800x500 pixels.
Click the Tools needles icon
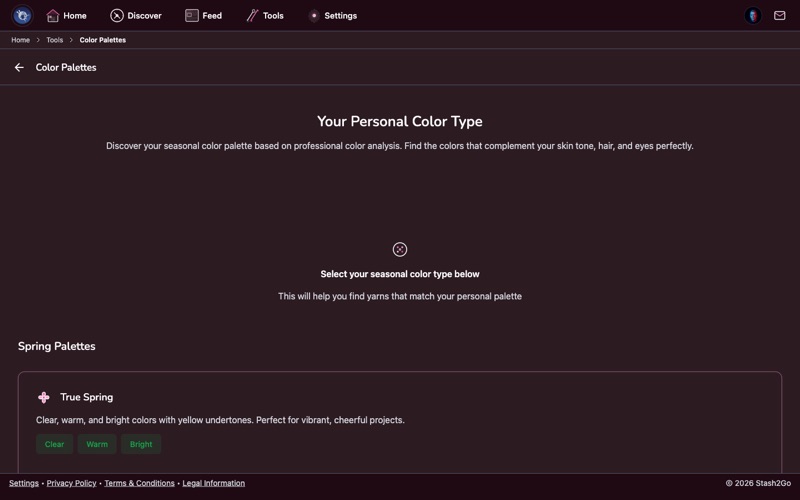[252, 16]
